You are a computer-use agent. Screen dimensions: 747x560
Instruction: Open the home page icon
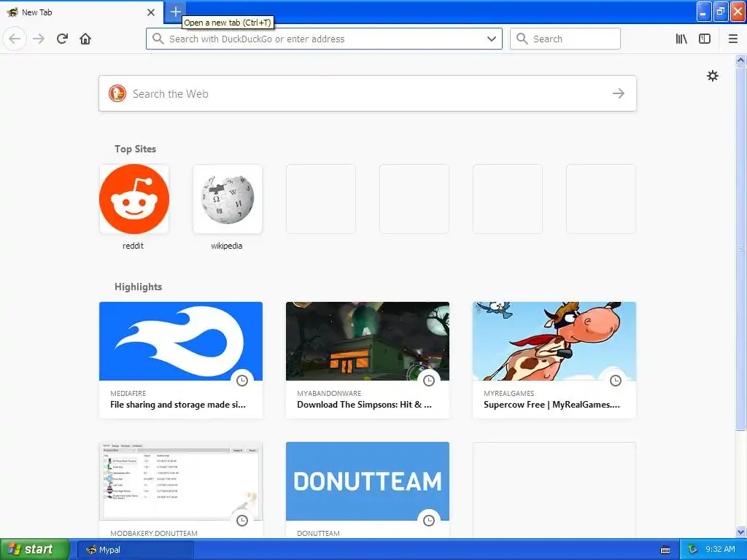pyautogui.click(x=85, y=39)
